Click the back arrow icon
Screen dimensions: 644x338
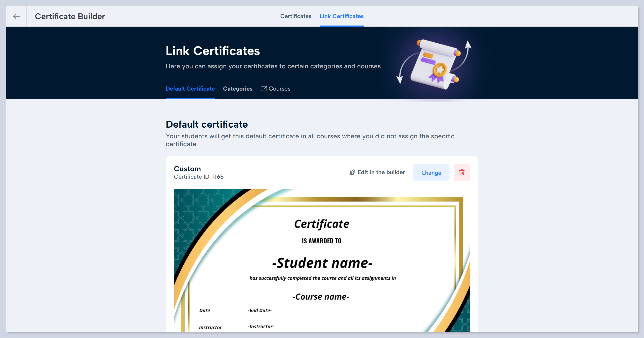pos(16,16)
